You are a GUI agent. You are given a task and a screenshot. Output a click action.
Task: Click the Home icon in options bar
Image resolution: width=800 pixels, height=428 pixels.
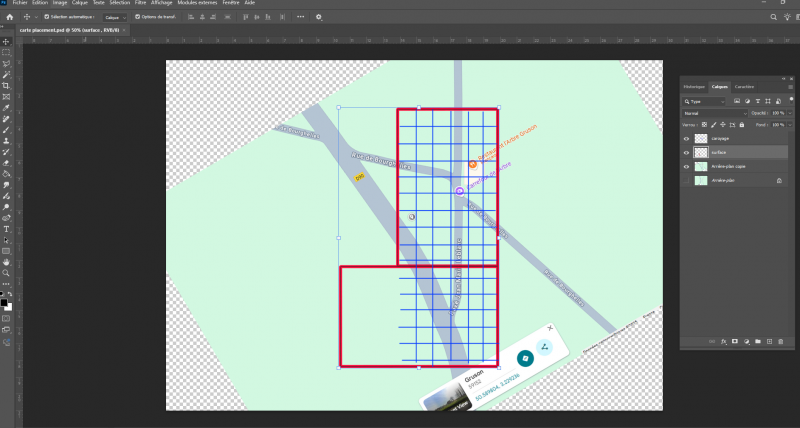click(9, 17)
